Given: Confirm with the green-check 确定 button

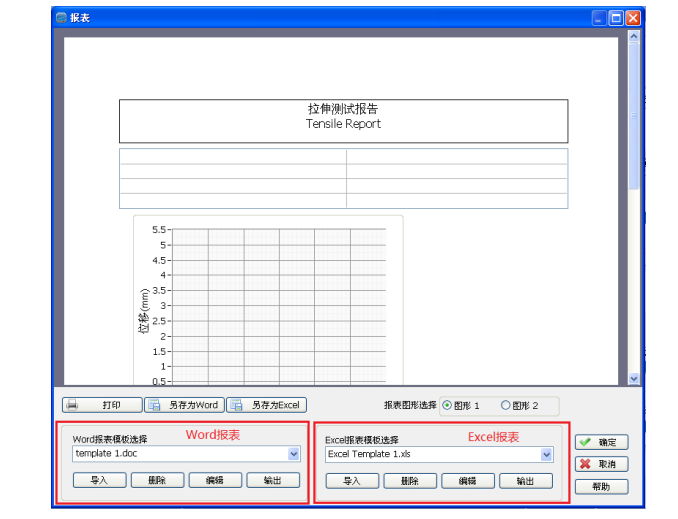Looking at the screenshot, I should (601, 442).
